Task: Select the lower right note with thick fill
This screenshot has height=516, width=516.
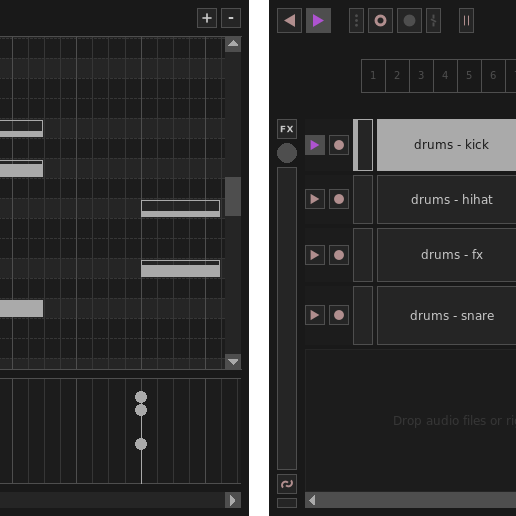Action: point(180,269)
